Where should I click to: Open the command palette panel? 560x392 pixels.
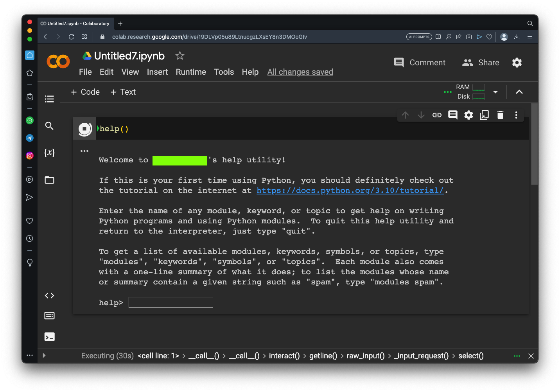tap(49, 316)
